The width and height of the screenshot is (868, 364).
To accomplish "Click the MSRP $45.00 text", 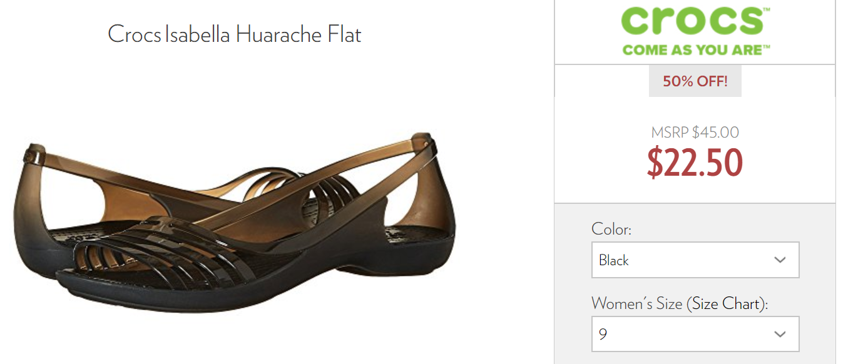I will (x=695, y=133).
